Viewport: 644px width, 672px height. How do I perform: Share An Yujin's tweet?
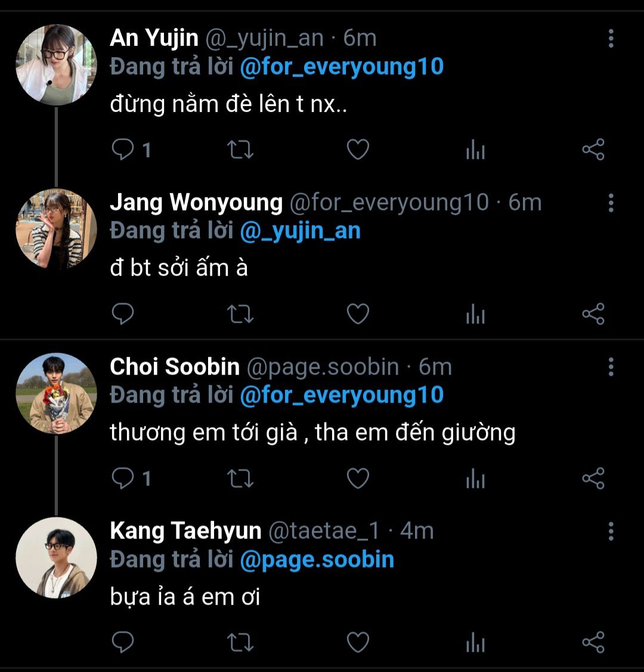pos(593,149)
